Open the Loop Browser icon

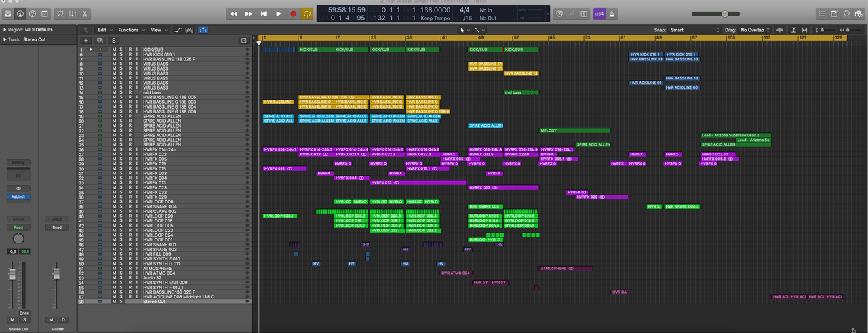pyautogui.click(x=847, y=14)
